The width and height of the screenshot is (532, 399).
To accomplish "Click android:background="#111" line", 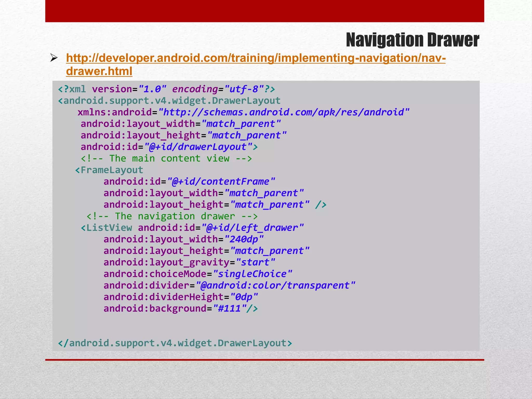I will click(181, 308).
